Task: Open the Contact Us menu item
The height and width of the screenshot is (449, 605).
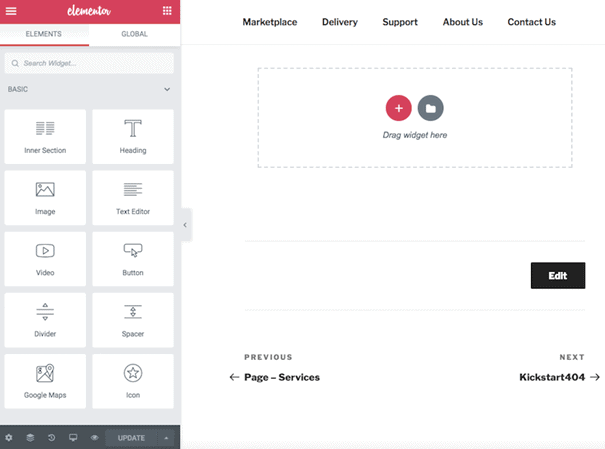Action: (532, 22)
